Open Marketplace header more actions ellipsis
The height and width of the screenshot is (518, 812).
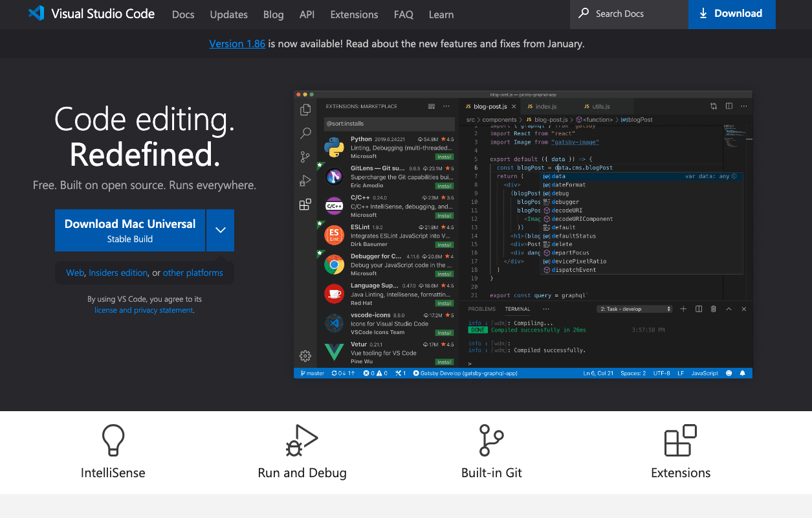click(x=446, y=106)
